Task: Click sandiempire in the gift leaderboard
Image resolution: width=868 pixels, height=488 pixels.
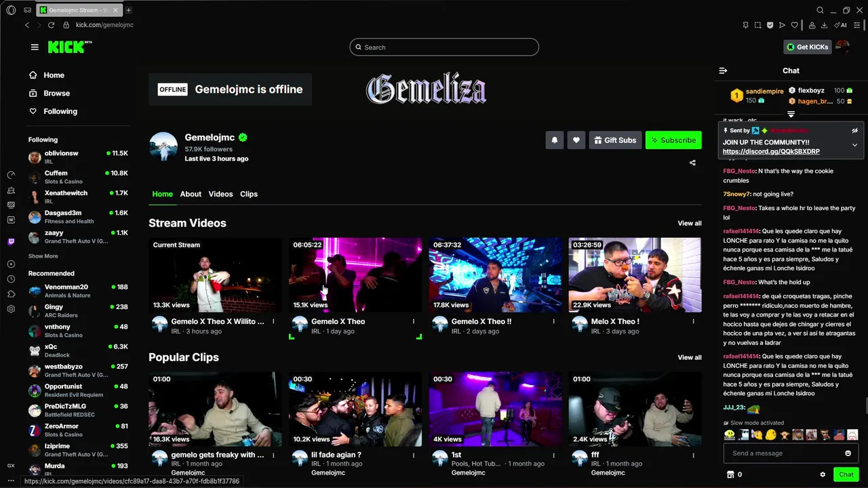Action: tap(764, 91)
